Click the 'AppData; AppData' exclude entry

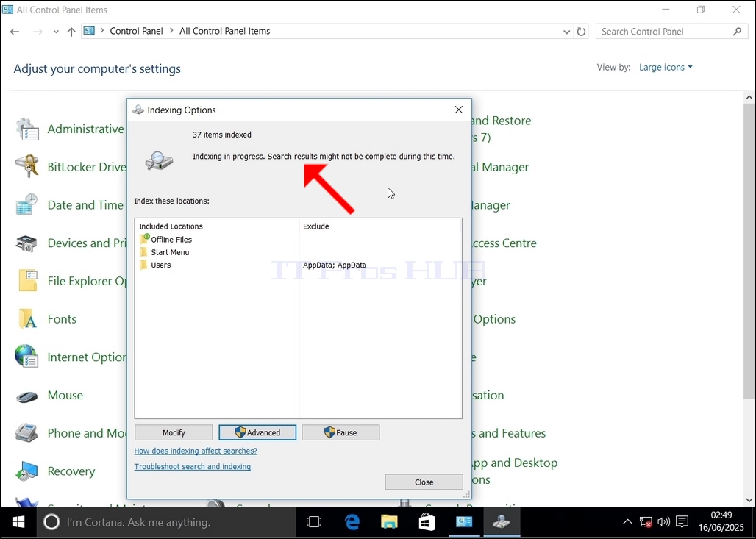(335, 265)
